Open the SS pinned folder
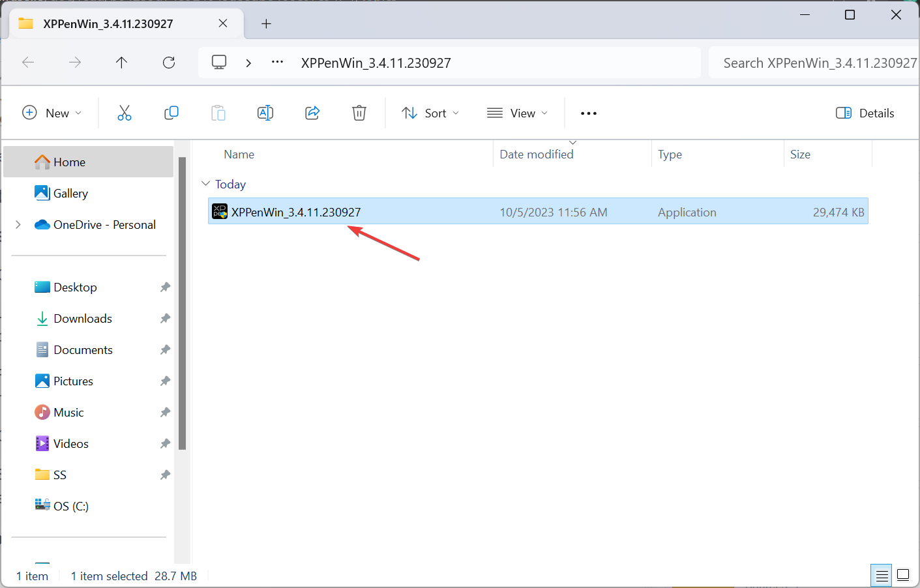 tap(59, 475)
